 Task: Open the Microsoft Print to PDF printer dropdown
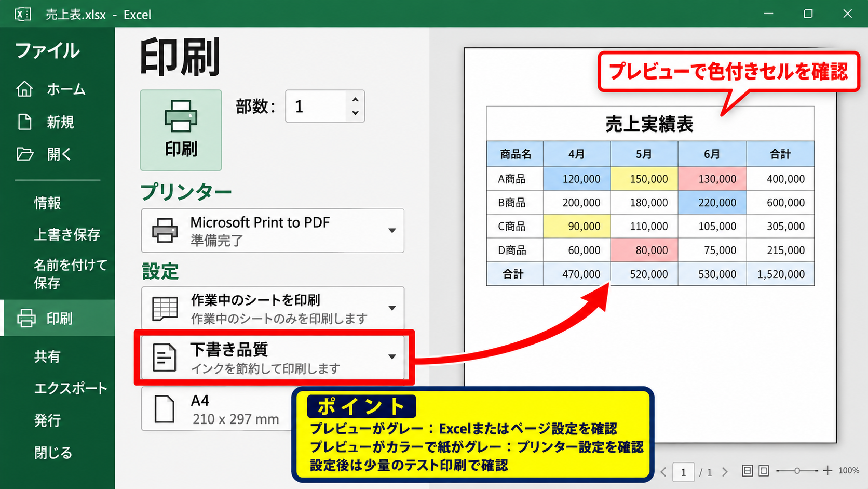273,231
